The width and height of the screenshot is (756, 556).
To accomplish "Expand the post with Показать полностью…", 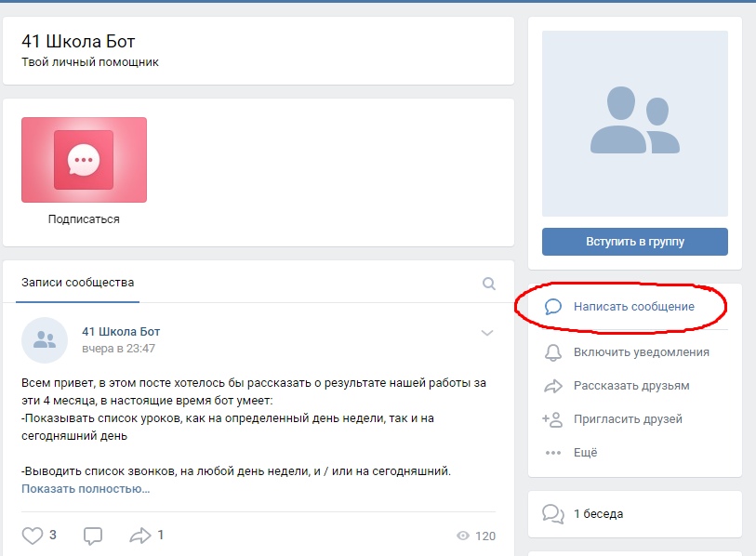I will click(x=86, y=489).
